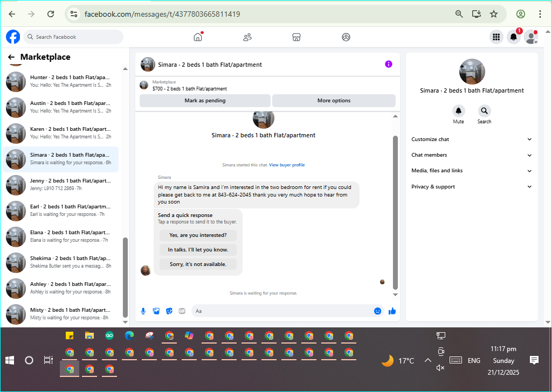Open Hunter conversation in Marketplace list
This screenshot has width=552, height=392.
point(60,81)
